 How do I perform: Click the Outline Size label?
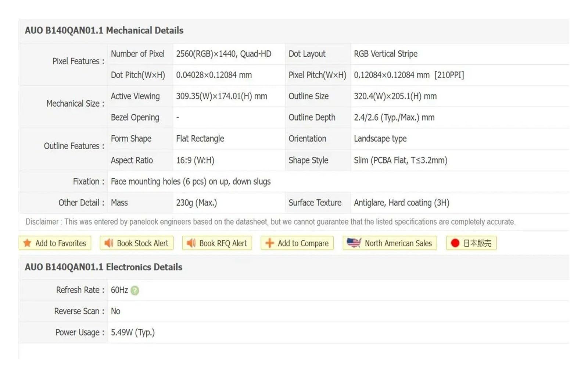pyautogui.click(x=308, y=96)
